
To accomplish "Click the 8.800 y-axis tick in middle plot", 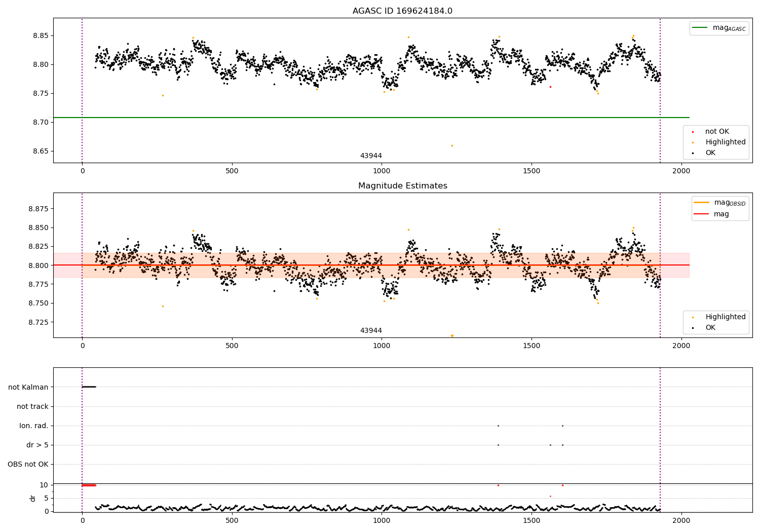I will pos(39,265).
